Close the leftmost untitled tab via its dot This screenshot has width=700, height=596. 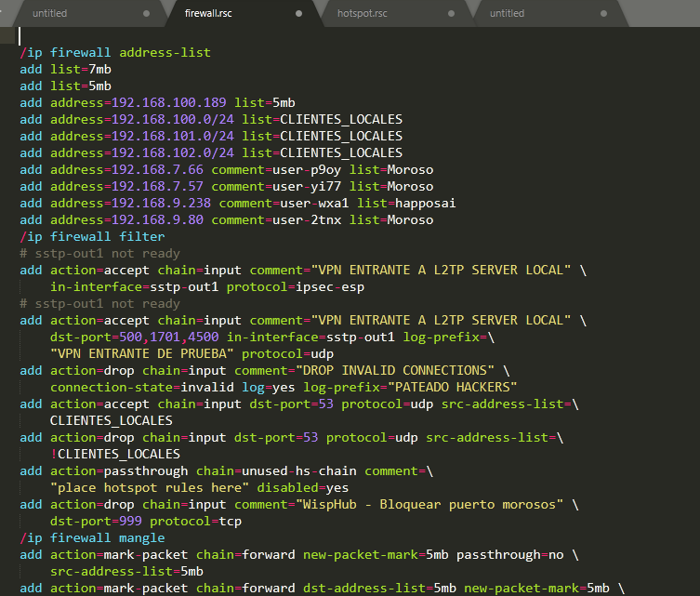[x=147, y=14]
